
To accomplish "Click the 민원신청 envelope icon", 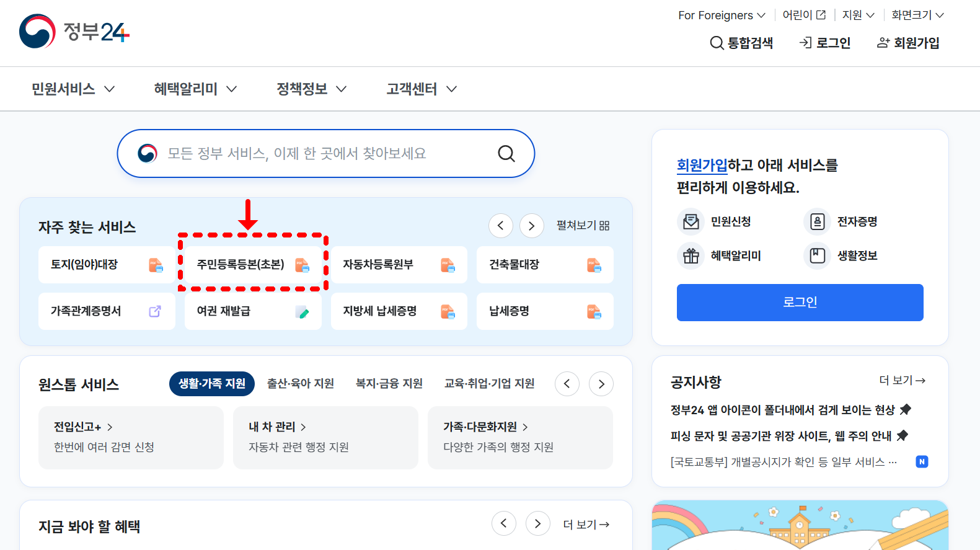I will pyautogui.click(x=691, y=221).
